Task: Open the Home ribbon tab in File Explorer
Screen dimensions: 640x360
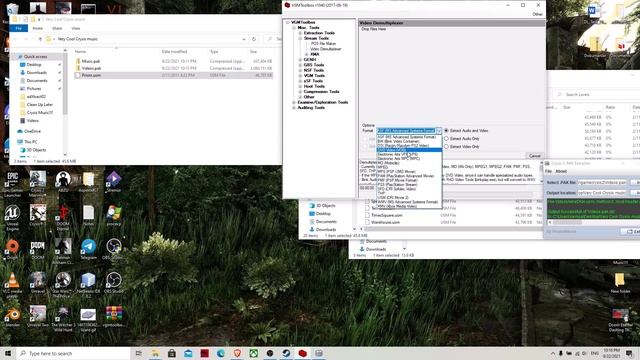Action: coord(38,28)
